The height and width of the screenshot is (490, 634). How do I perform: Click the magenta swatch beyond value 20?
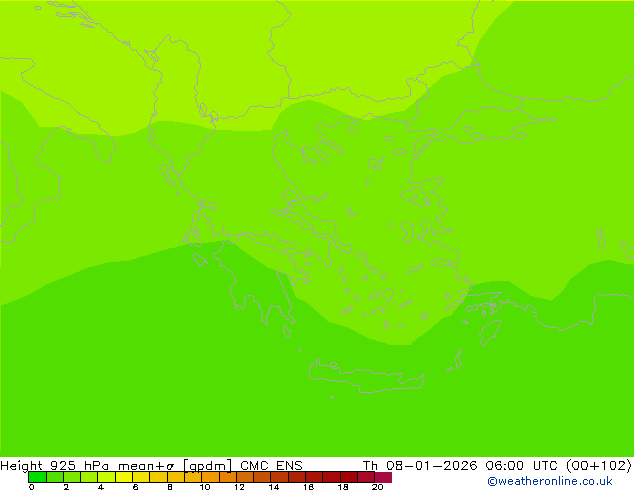click(x=383, y=477)
